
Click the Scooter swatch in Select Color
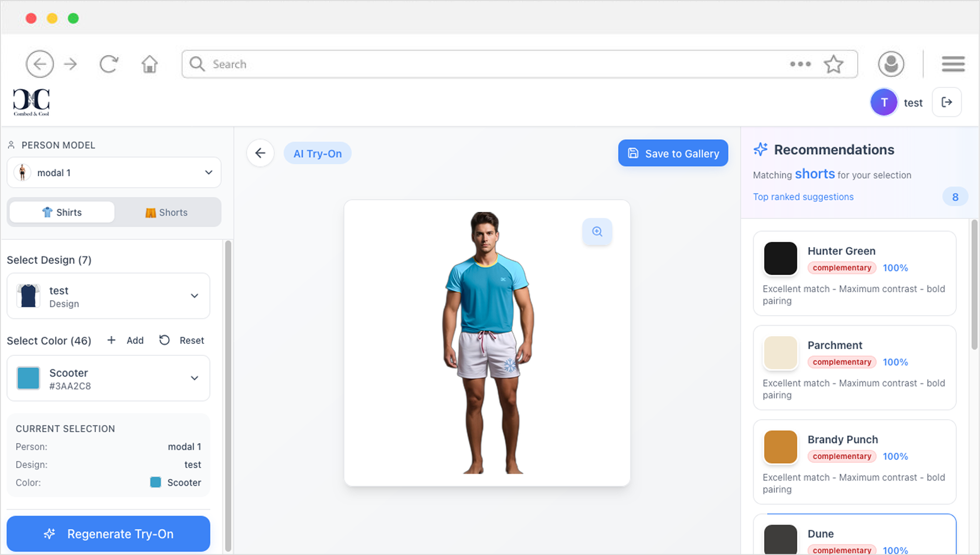click(x=28, y=378)
